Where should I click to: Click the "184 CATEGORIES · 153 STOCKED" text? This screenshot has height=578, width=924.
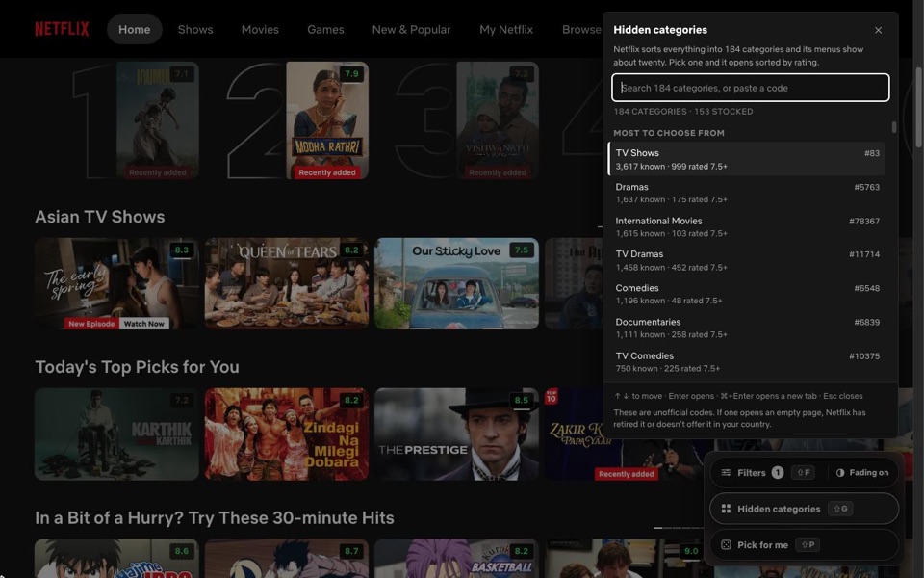[x=683, y=112]
